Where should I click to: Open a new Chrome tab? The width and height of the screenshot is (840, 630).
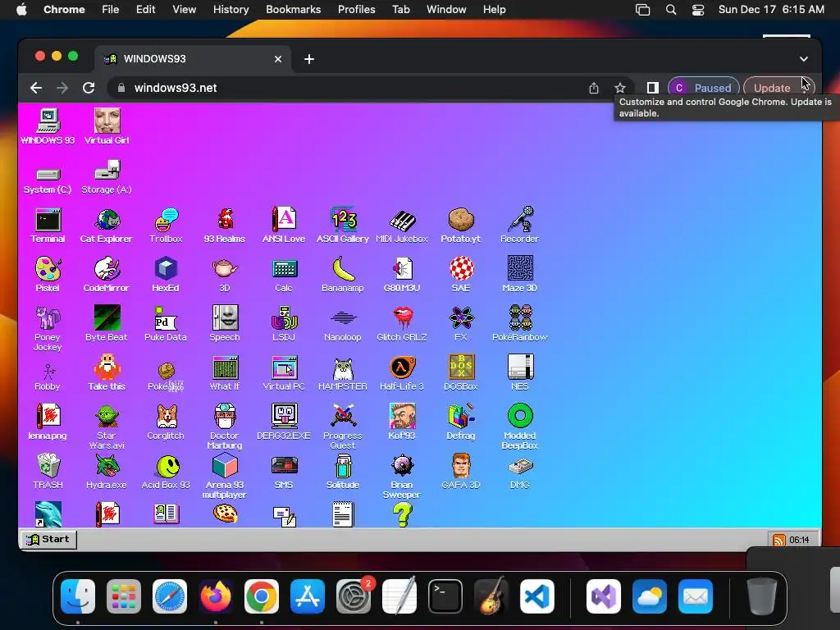click(309, 59)
